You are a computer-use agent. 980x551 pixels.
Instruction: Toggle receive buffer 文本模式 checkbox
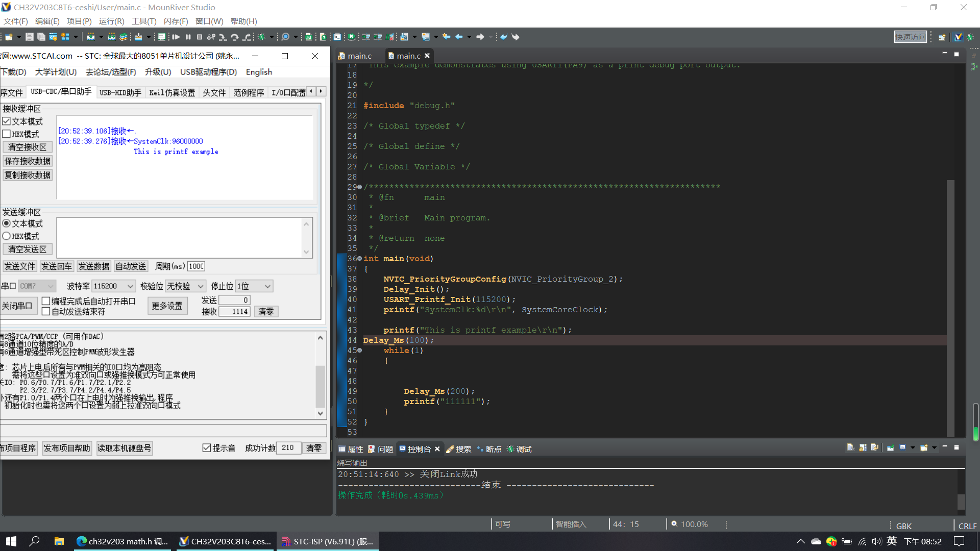point(7,121)
